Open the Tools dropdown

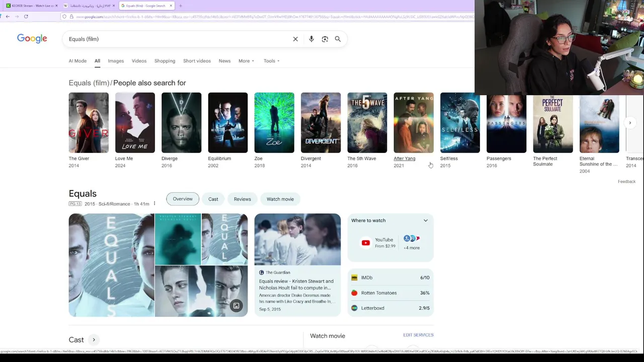(272, 61)
